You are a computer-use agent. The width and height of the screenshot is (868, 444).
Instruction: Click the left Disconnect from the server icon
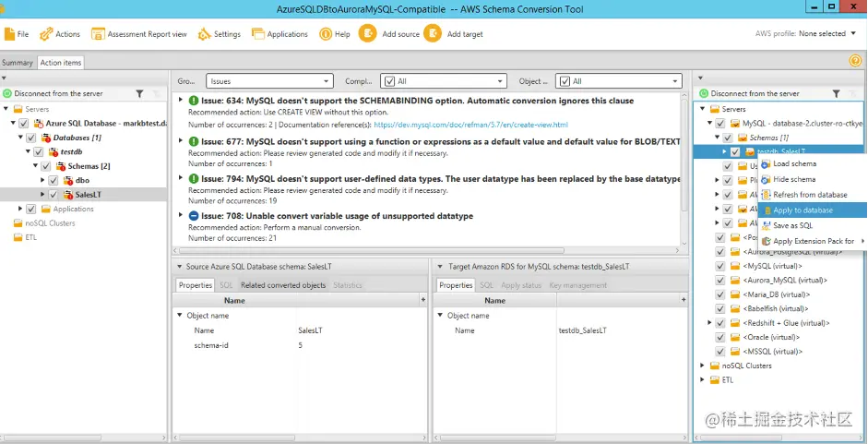point(7,93)
